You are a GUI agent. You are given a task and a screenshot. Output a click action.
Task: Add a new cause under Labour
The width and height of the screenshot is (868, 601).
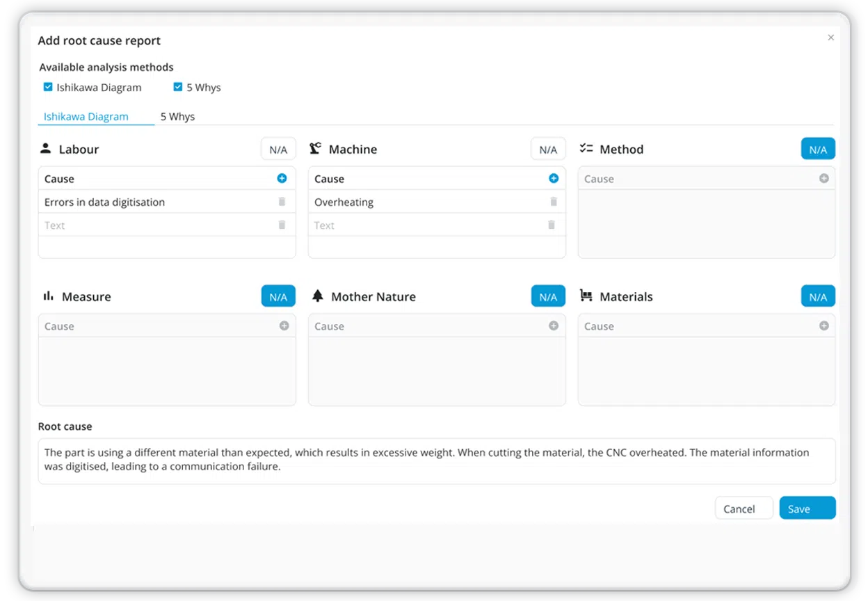pos(282,179)
